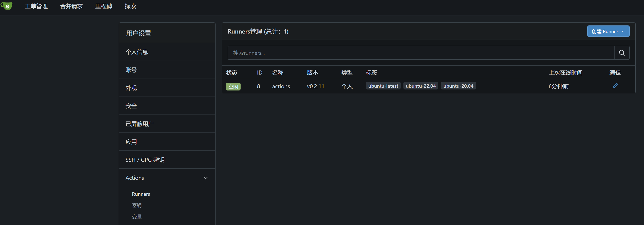Go to 里程碑 in top navigation

[x=104, y=6]
